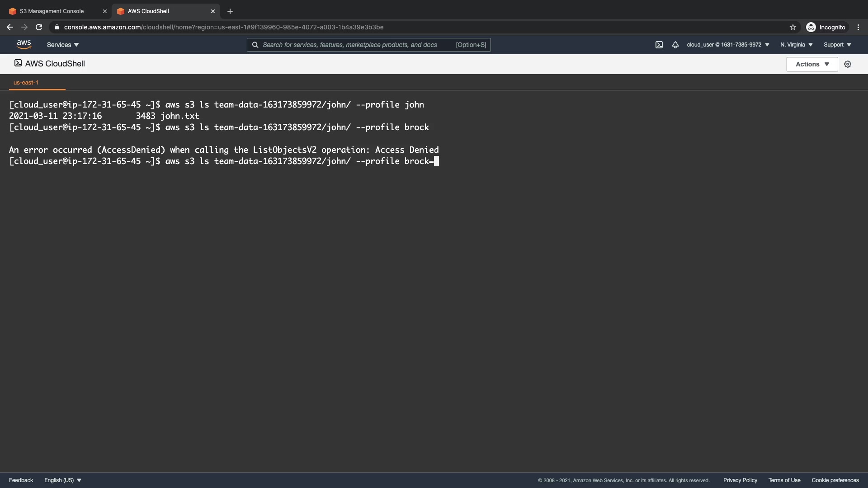Switch to S3 Management Console tab
Screen dimensions: 868x488
52,11
